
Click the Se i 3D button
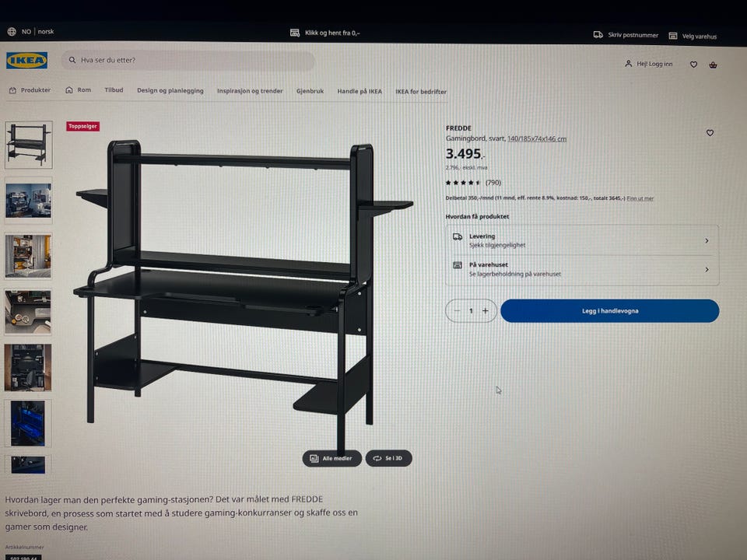click(389, 458)
